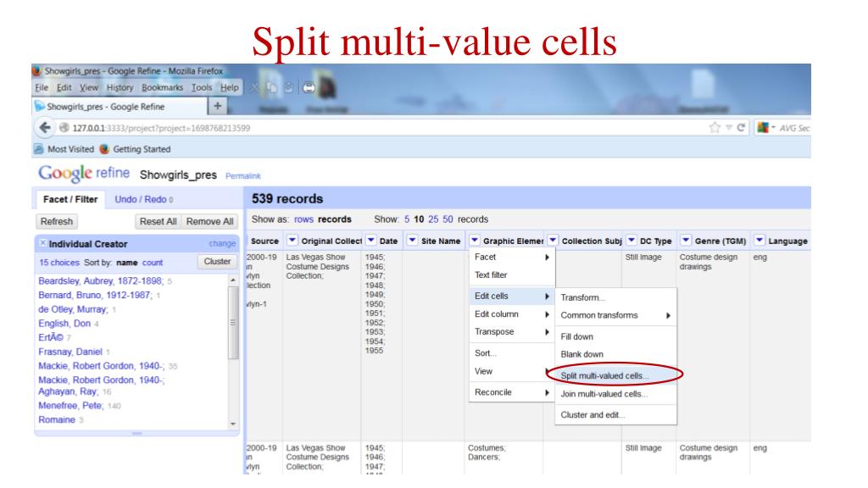Open Graphic Element column dropdown arrow
868x488 pixels.
coord(475,240)
